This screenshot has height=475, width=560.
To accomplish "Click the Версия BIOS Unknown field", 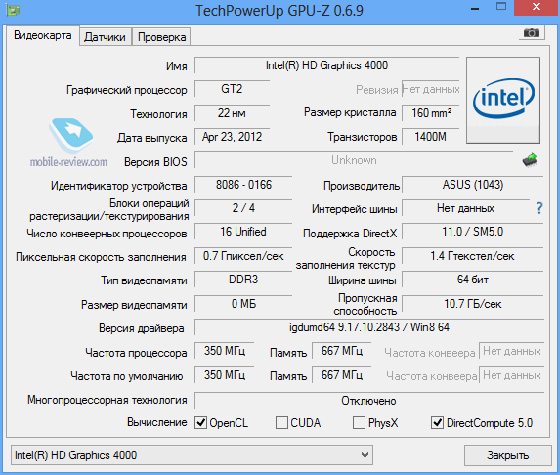I will 354,160.
